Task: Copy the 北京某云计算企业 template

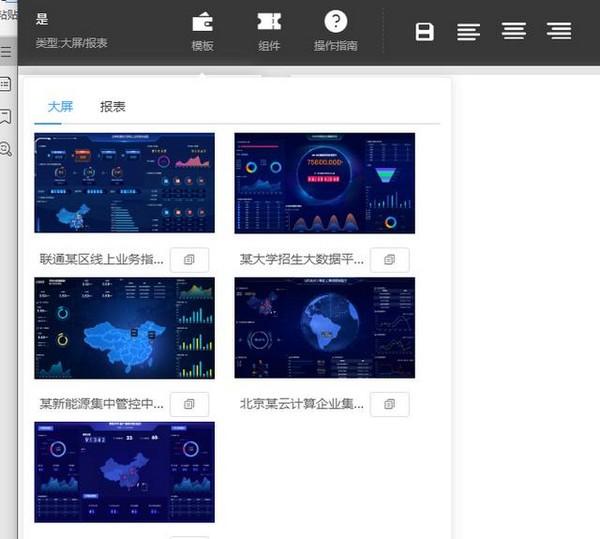Action: tap(389, 404)
